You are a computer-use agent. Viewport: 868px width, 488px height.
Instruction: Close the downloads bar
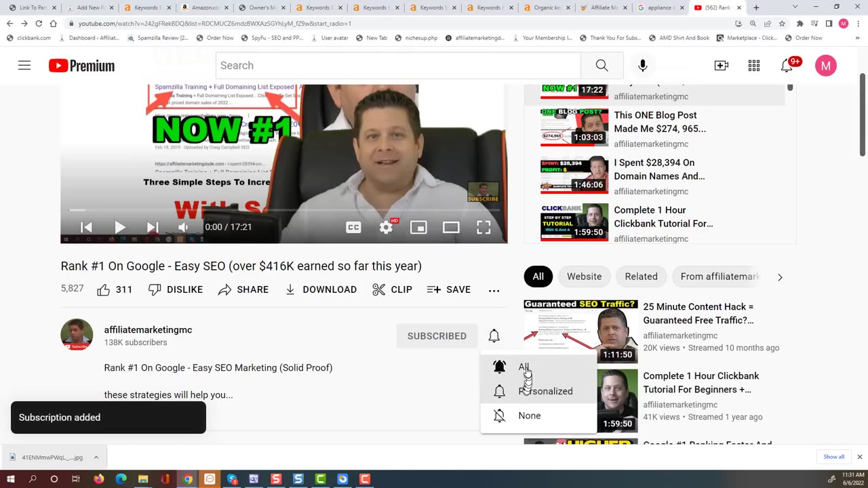tap(859, 457)
